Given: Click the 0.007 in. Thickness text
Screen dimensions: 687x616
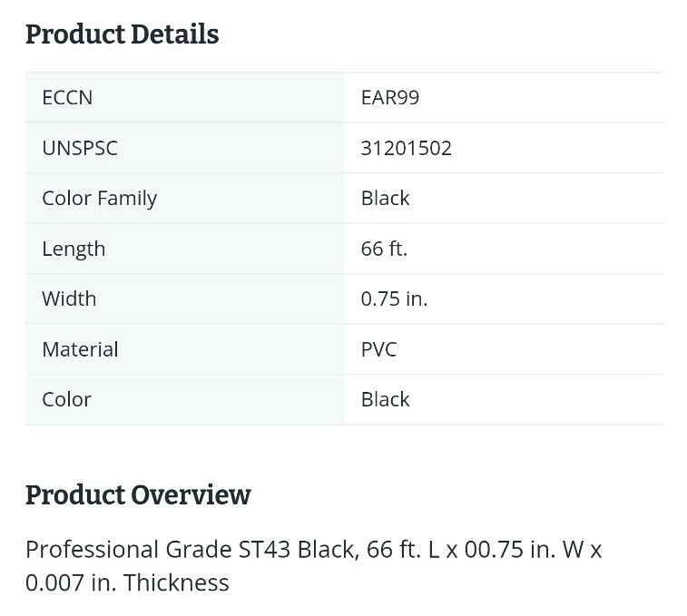Looking at the screenshot, I should (127, 582).
